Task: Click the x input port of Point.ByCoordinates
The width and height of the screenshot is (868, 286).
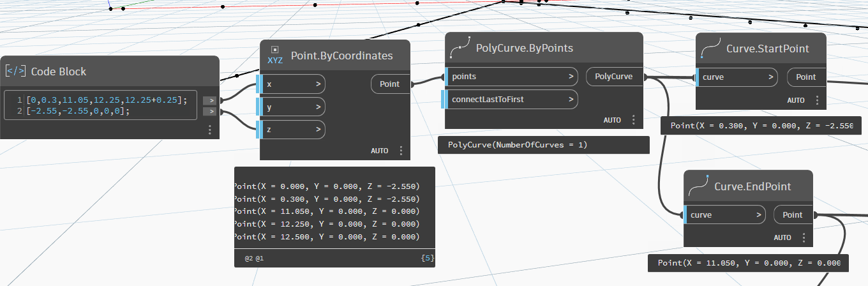Action: (292, 84)
